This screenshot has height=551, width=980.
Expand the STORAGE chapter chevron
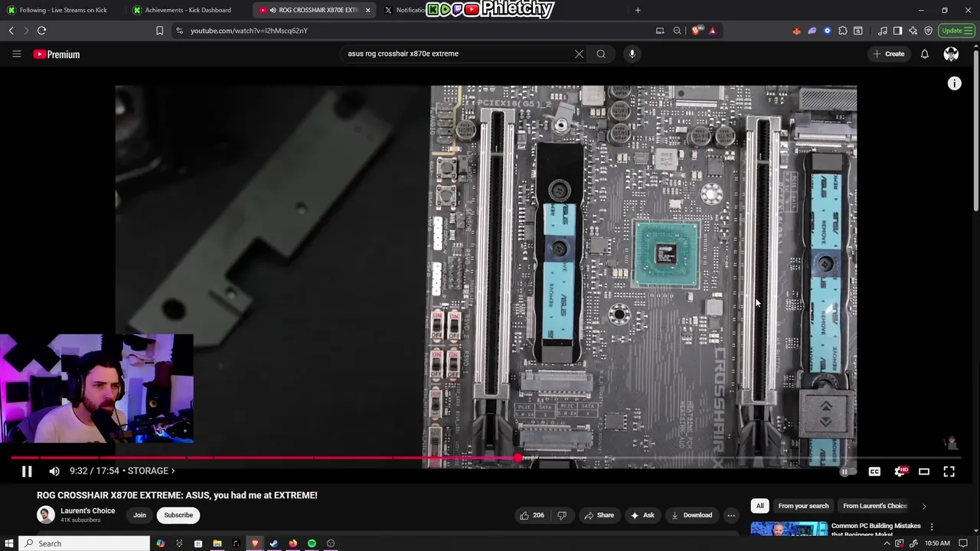[173, 471]
